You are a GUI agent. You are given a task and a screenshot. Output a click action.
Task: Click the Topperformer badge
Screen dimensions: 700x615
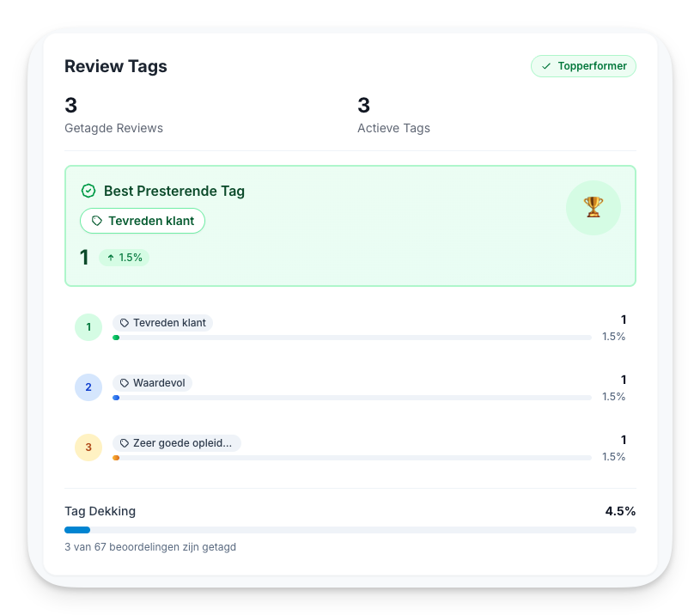click(x=583, y=65)
